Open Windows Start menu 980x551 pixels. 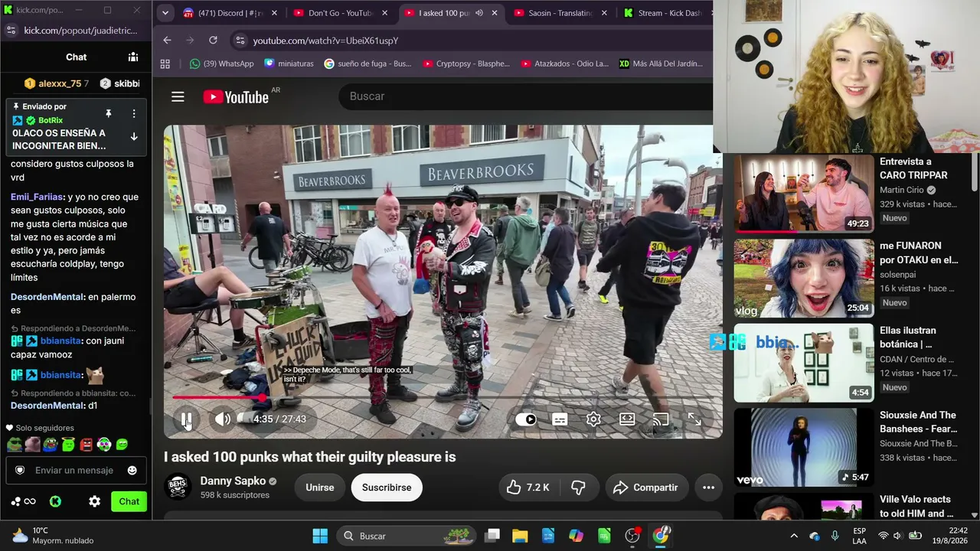tap(320, 536)
